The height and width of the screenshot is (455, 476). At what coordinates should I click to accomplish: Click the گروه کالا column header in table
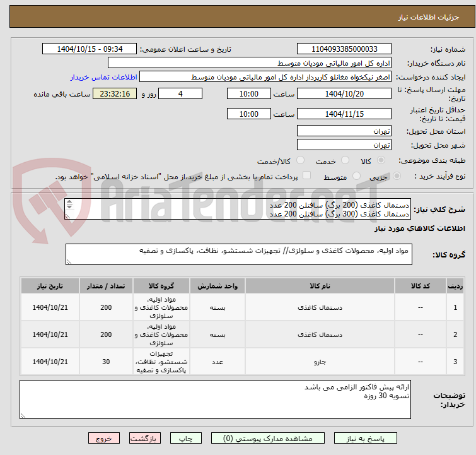click(x=161, y=286)
